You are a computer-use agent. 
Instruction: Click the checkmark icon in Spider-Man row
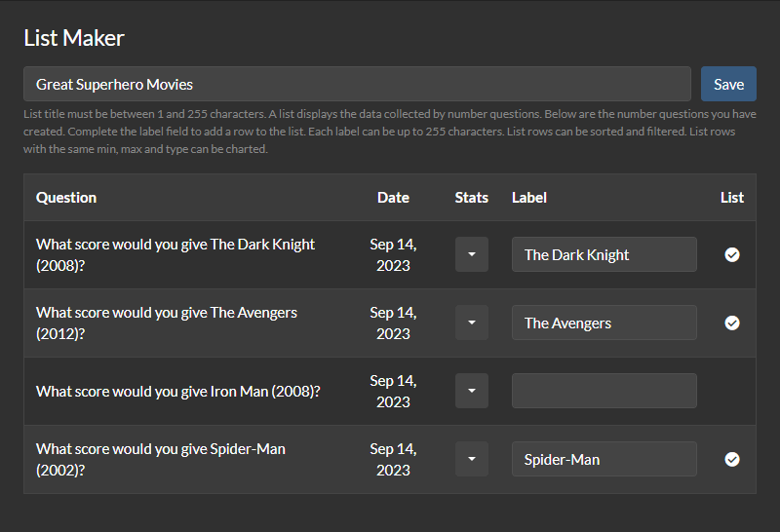732,459
